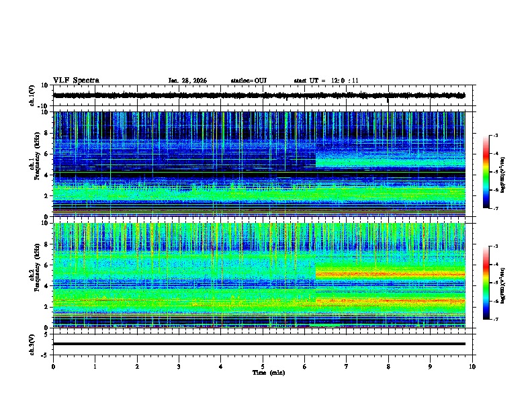Screen dimensions: 532x411
Task: Click the ch.2 "Frequency (kHz)" axis label
Action: tap(37, 267)
